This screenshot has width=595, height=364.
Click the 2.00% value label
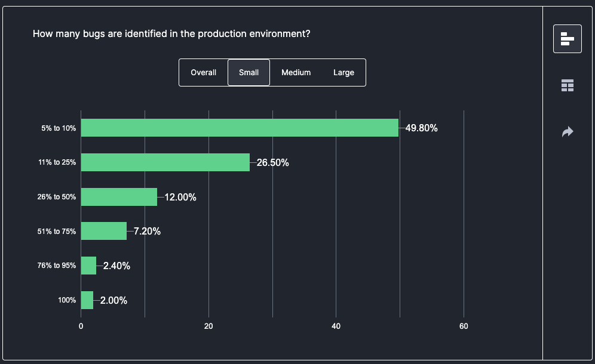pyautogui.click(x=114, y=300)
